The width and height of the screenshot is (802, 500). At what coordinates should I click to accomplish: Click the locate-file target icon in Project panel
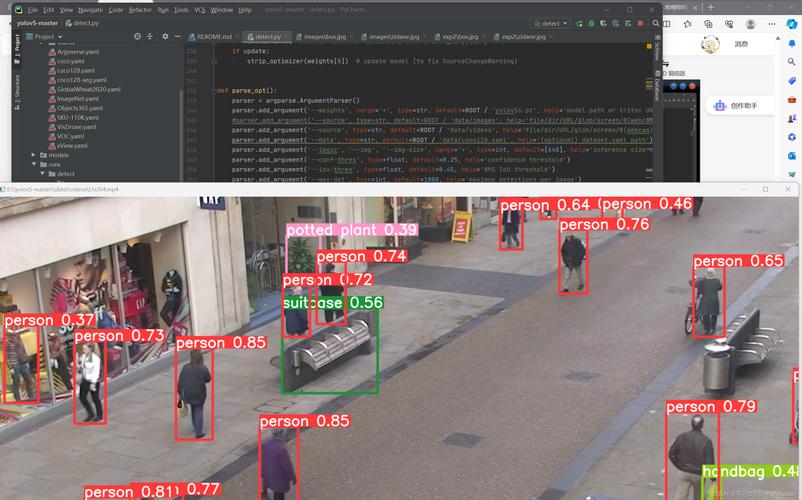[136, 36]
